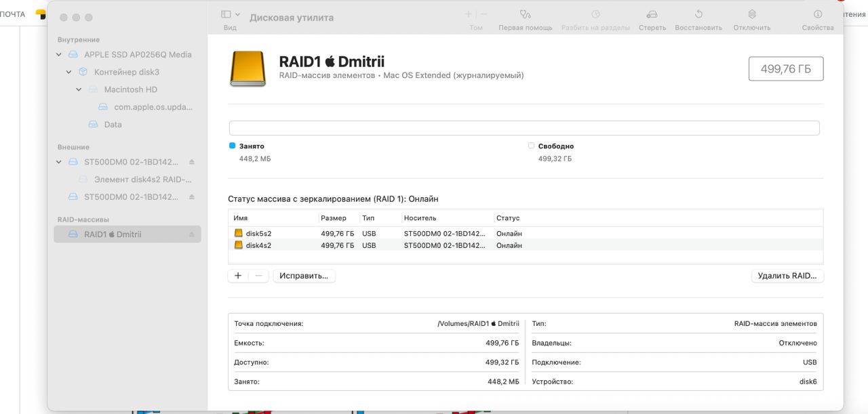
Task: Click the Erase (Стереть) toolbar icon
Action: tap(652, 14)
